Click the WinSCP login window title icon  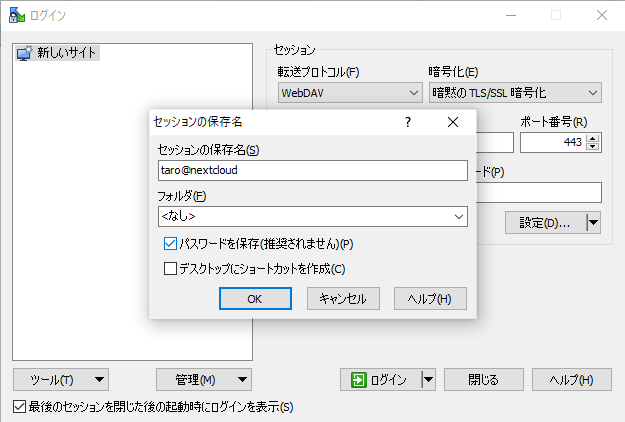(x=15, y=15)
